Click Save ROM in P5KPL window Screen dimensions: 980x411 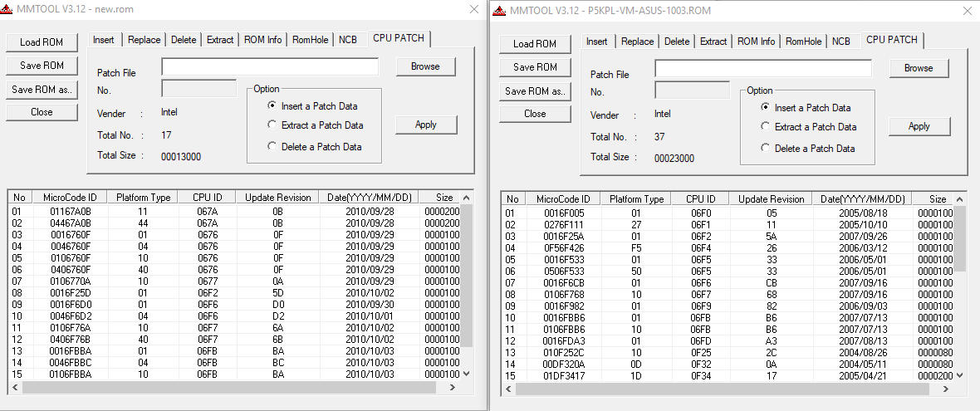click(535, 67)
